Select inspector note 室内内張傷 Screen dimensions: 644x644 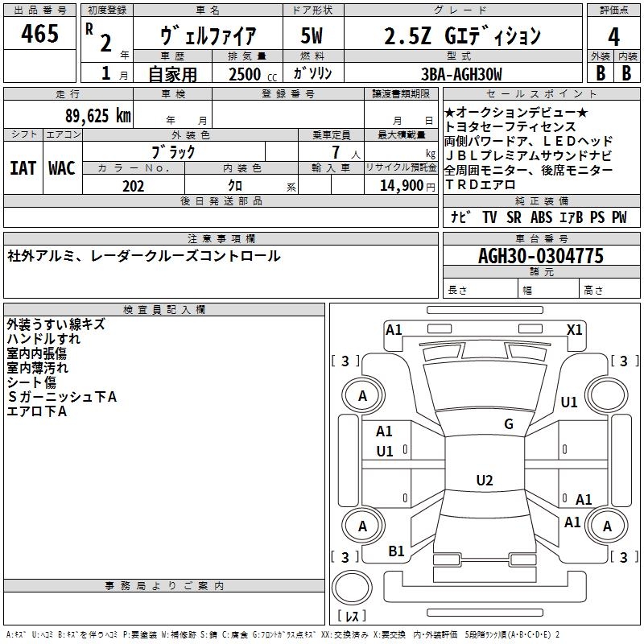36,353
